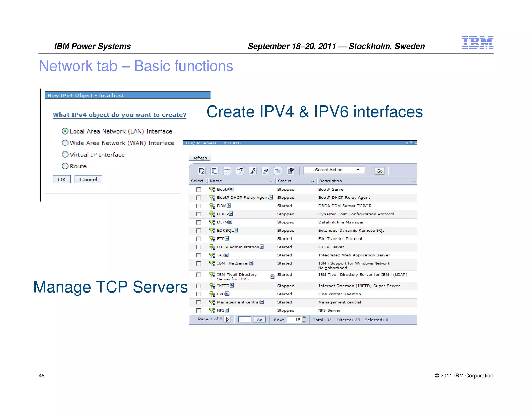Click the help question mark in TCP/IP Servers title bar
Screen dimensions: 532x411
click(x=411, y=143)
